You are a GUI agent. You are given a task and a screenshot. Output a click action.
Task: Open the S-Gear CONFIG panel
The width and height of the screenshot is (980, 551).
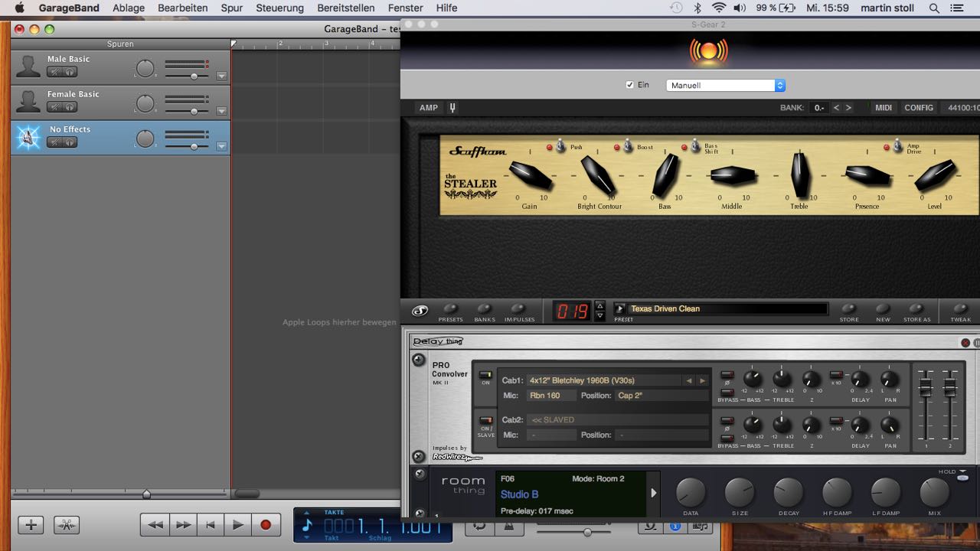919,108
